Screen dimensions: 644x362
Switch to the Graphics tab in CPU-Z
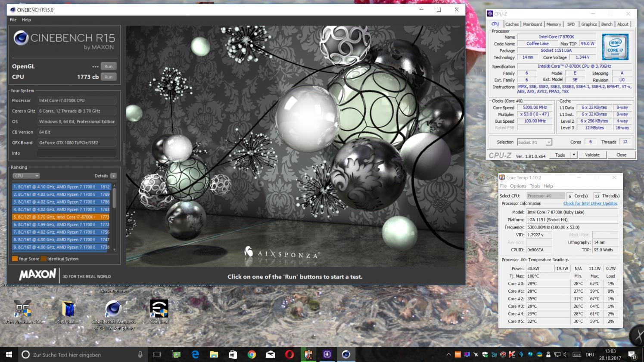(589, 24)
